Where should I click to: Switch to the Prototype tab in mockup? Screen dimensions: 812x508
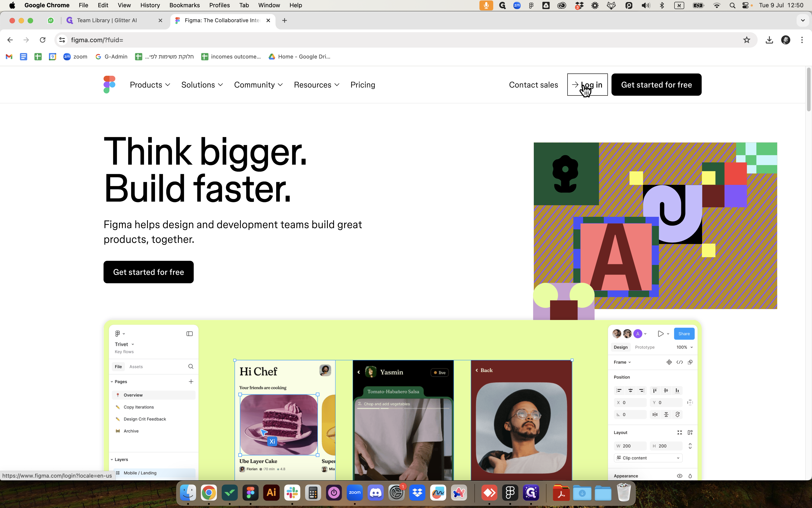coord(645,347)
